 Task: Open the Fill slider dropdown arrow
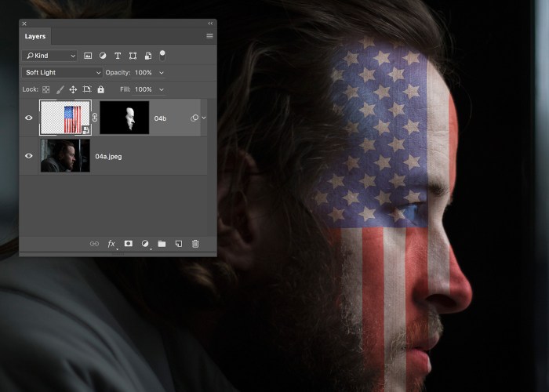[x=162, y=89]
